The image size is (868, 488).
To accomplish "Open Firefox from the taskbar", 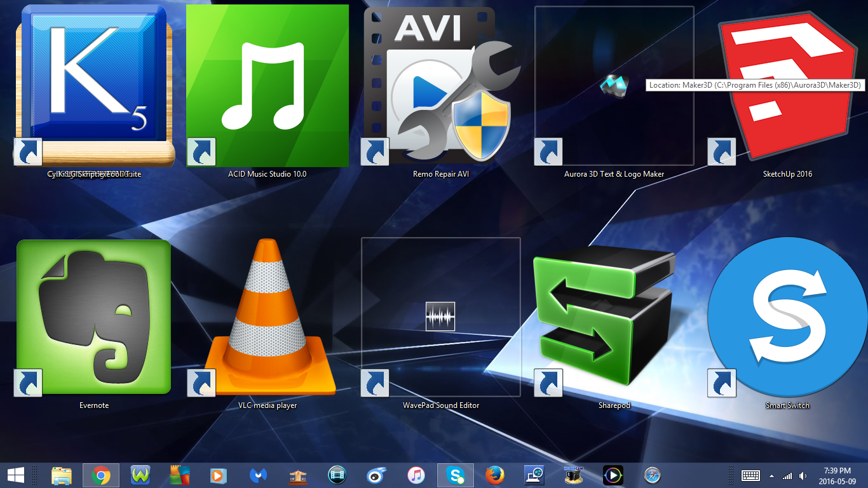I will coord(495,475).
